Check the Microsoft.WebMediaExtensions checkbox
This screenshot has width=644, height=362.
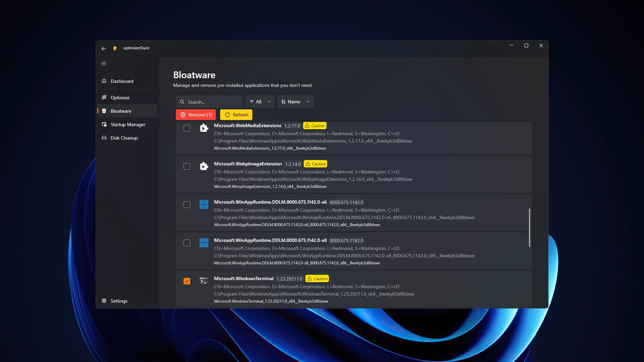point(187,128)
